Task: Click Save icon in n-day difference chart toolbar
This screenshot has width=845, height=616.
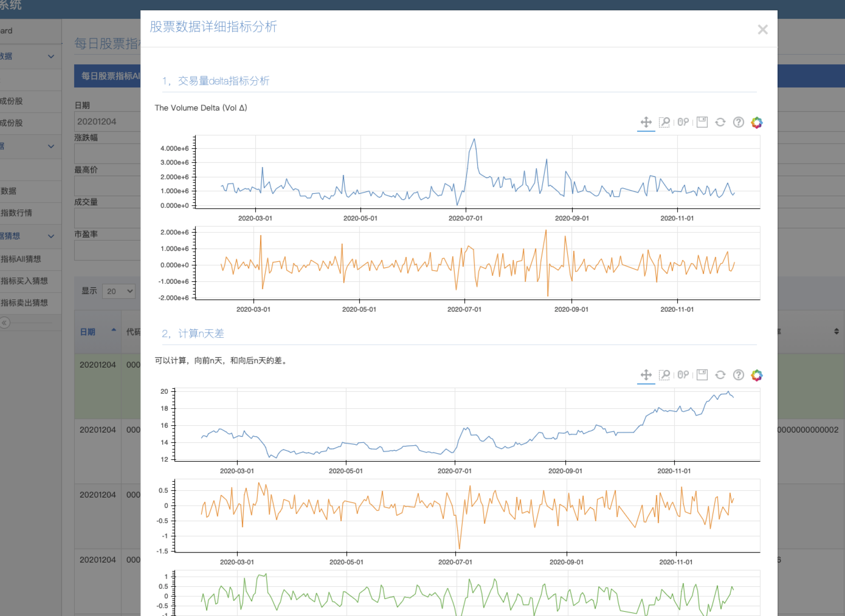Action: 702,375
